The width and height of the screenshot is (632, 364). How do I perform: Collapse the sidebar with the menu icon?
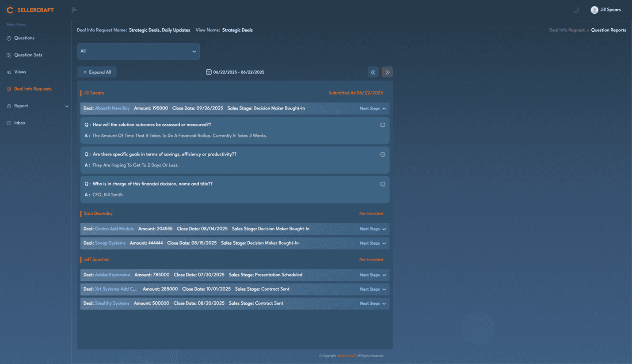click(x=74, y=10)
